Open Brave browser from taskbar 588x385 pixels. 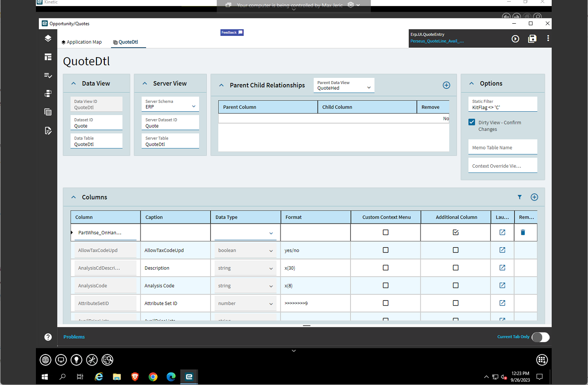click(x=135, y=377)
